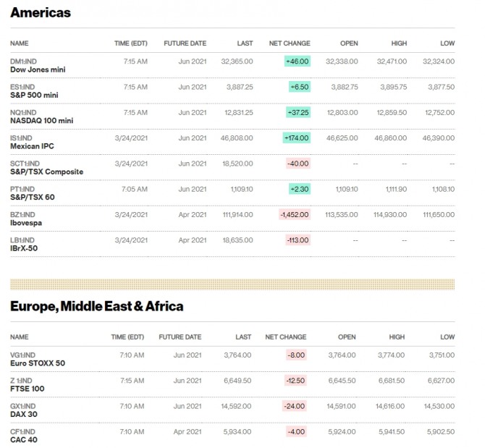This screenshot has width=485, height=448.
Task: Click the Dow Jones +46.00 net change badge
Action: [x=298, y=62]
